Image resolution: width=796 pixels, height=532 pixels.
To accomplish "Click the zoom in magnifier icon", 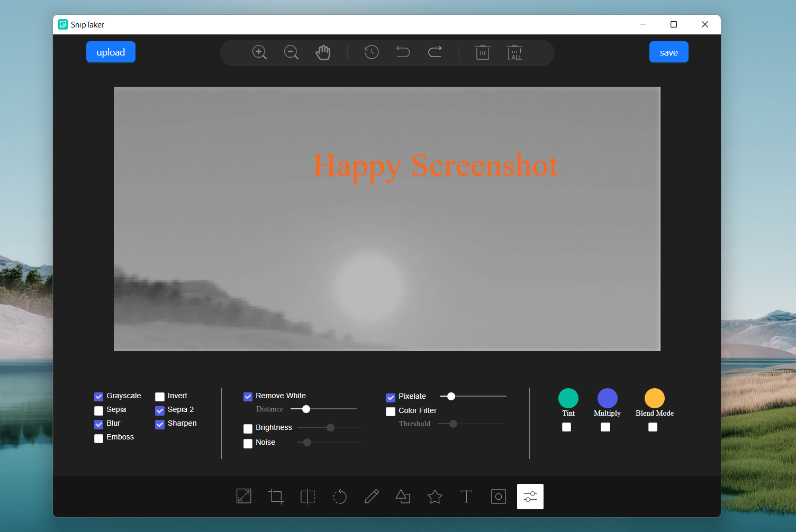I will tap(259, 52).
